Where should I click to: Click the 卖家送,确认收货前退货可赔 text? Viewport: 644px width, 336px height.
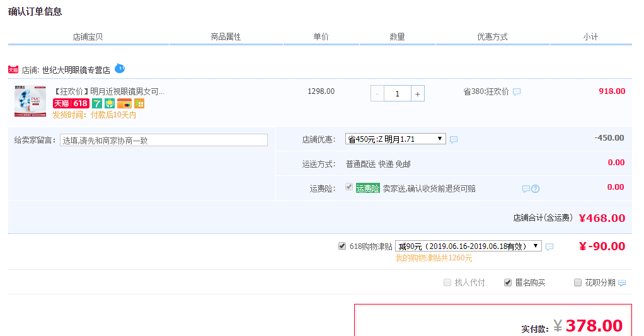click(x=429, y=188)
